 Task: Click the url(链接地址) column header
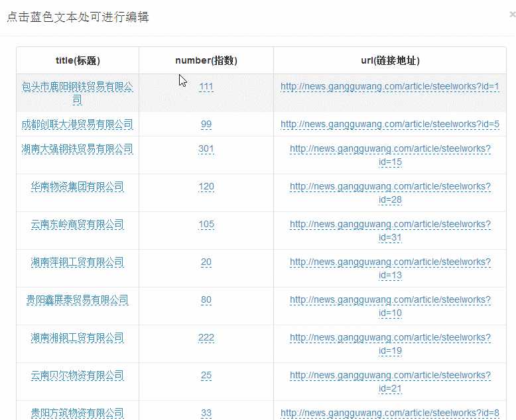tap(390, 60)
